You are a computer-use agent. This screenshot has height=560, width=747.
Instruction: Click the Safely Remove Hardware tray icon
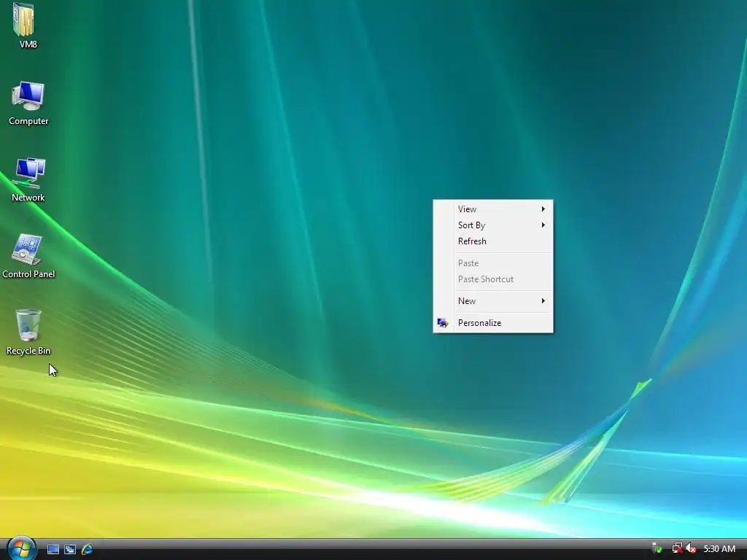coord(657,548)
